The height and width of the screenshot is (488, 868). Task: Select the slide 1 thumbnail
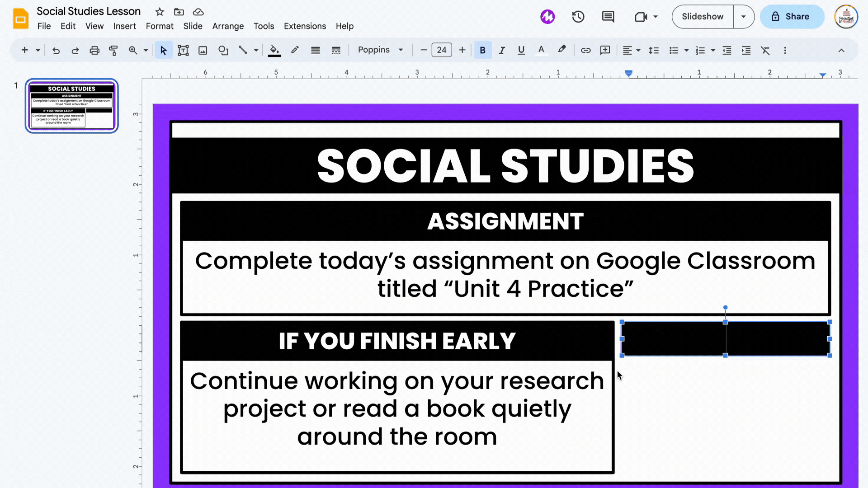tap(71, 106)
